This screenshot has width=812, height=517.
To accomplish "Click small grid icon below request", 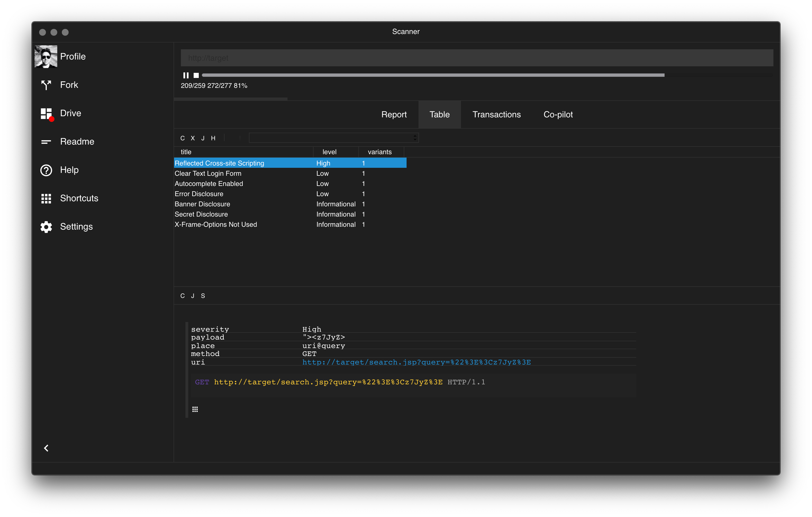I will coord(195,409).
